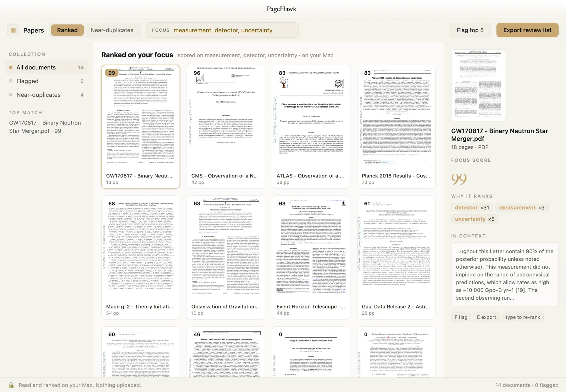
Task: Click the measurement ×9 keyword chip
Action: coord(522,208)
